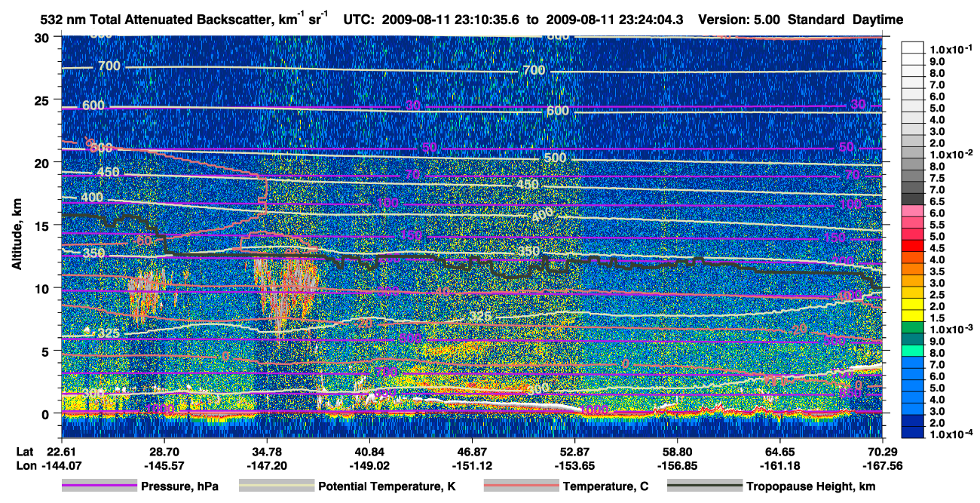The width and height of the screenshot is (980, 503).
Task: Click the colorbar label 6.5
Action: point(936,201)
